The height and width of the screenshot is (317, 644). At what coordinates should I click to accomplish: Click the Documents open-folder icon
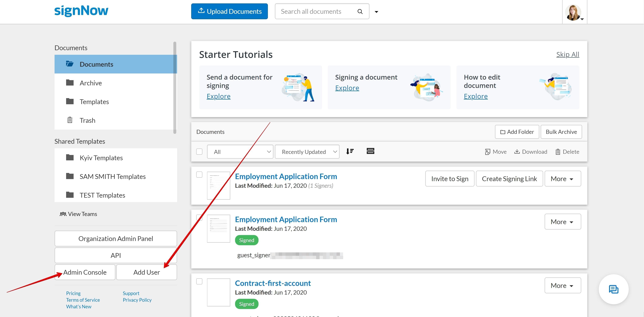(70, 64)
